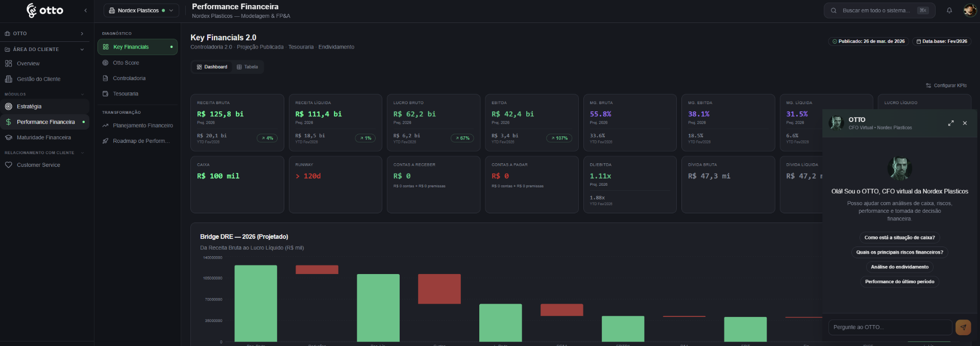Click the Otto Score circle icon
980x346 pixels.
coord(105,63)
